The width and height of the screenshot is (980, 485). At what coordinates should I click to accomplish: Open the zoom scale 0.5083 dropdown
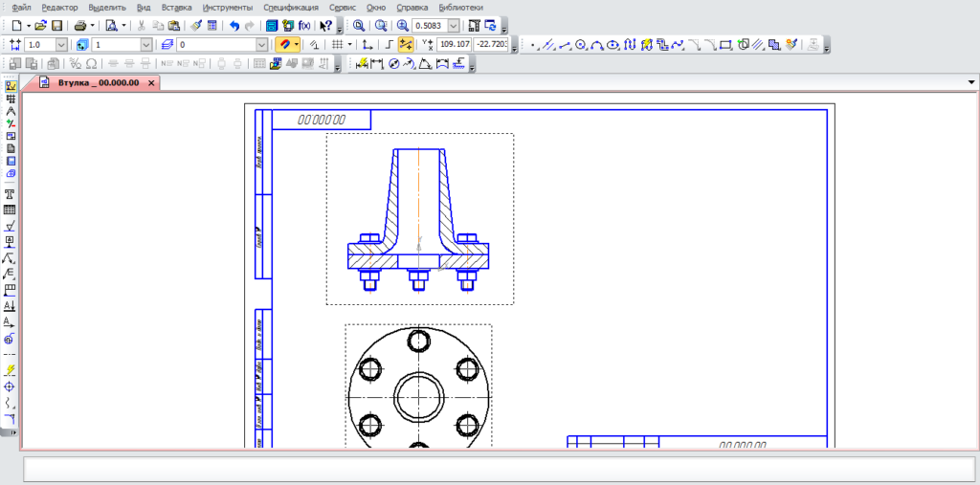pyautogui.click(x=454, y=26)
